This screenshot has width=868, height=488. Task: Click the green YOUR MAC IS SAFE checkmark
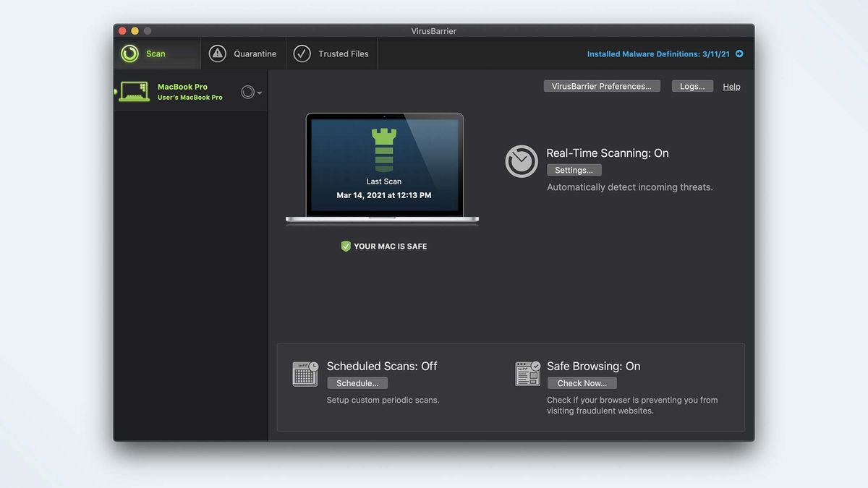346,246
